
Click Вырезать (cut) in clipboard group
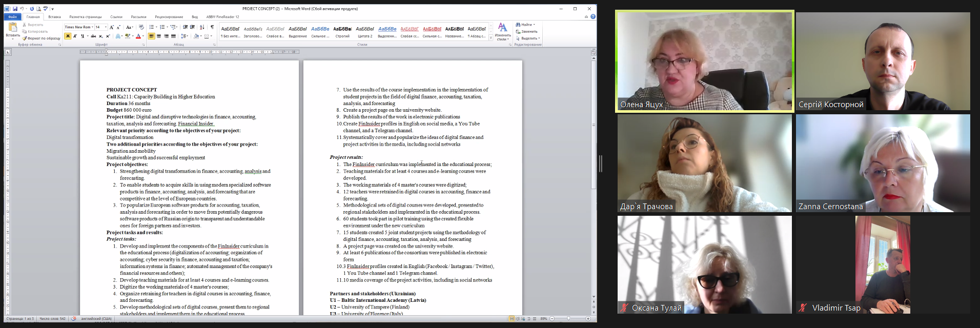33,25
